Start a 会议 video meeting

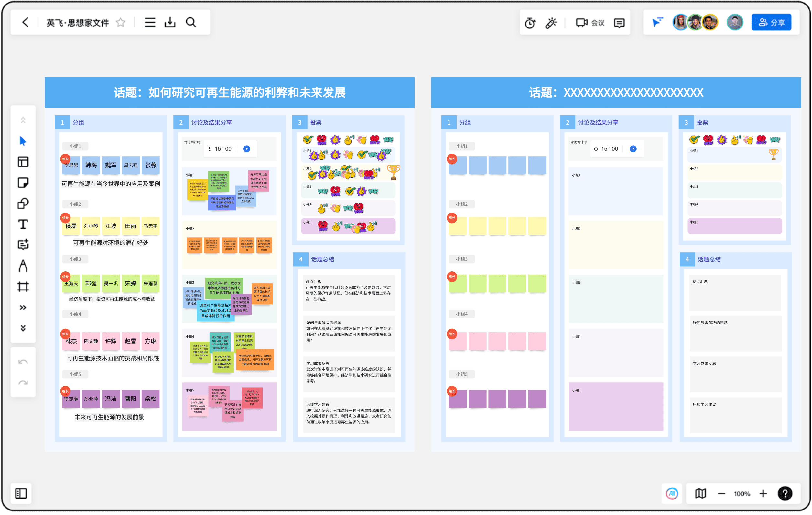(x=590, y=23)
